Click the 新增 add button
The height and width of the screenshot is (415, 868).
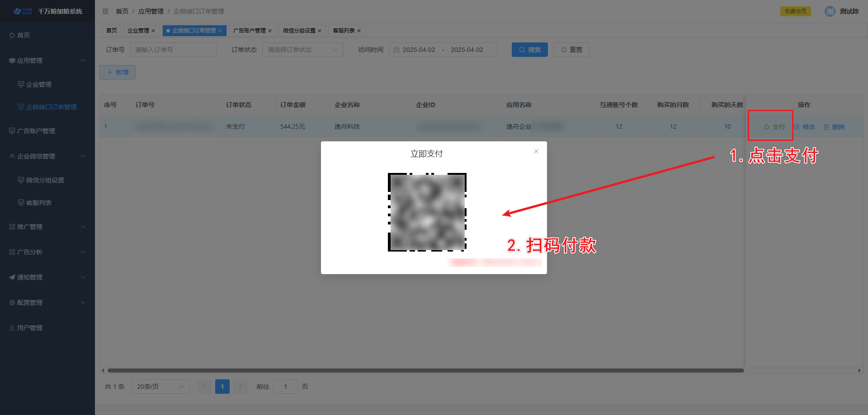pyautogui.click(x=118, y=72)
